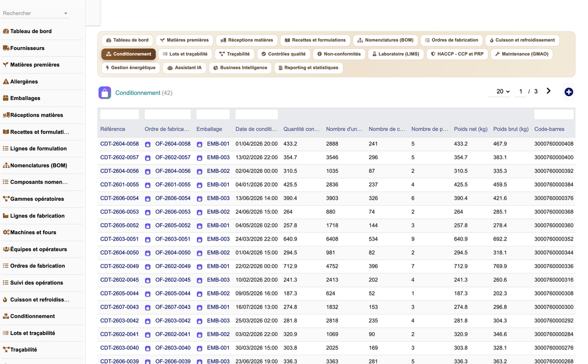Switch to Tableau de bord tab
588x364 pixels.
(127, 40)
